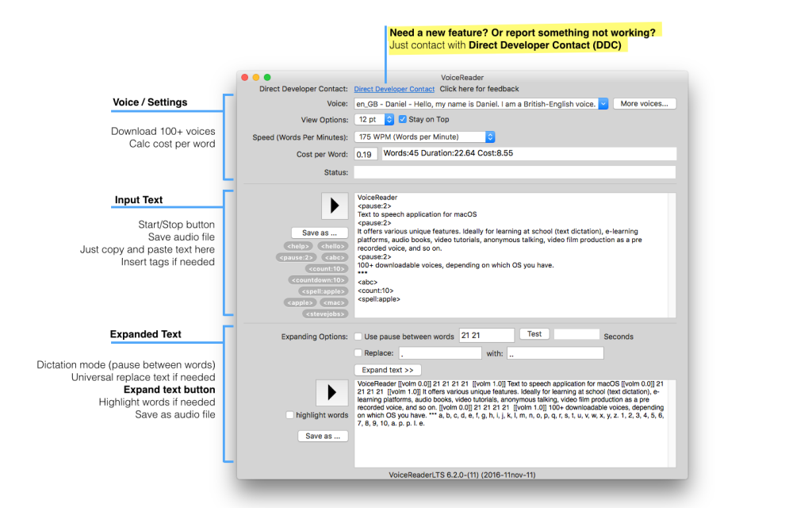Open the Direct Developer Contact link

tap(394, 89)
